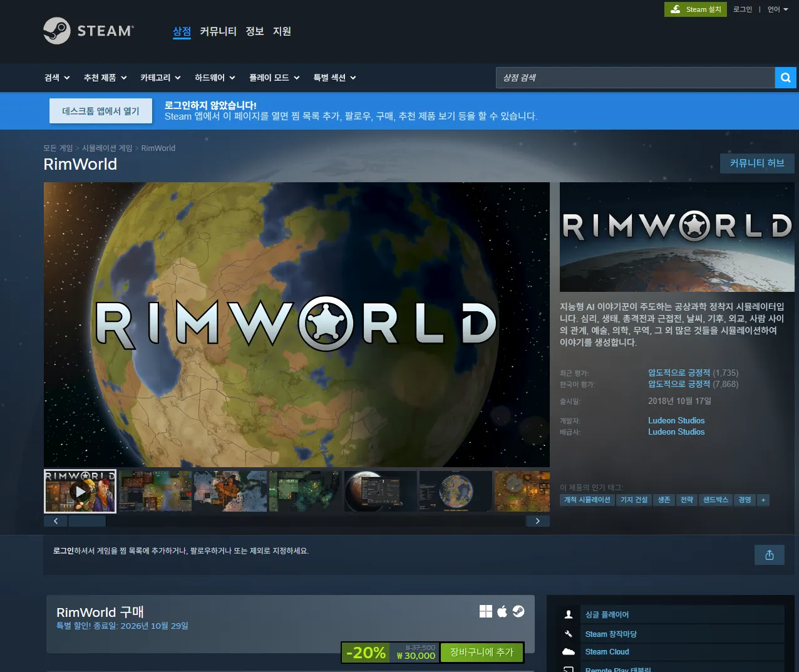Click the RimWorld header capsule image

click(677, 237)
